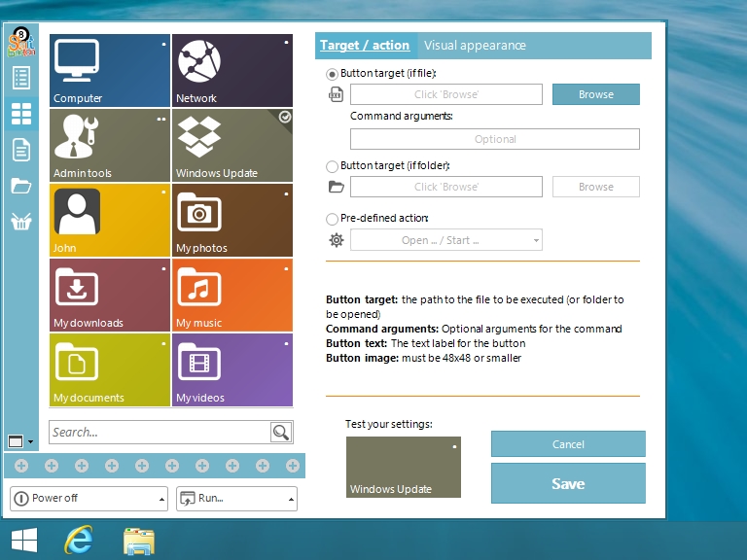The height and width of the screenshot is (560, 747).
Task: Switch to the Target / action tab
Action: [365, 46]
